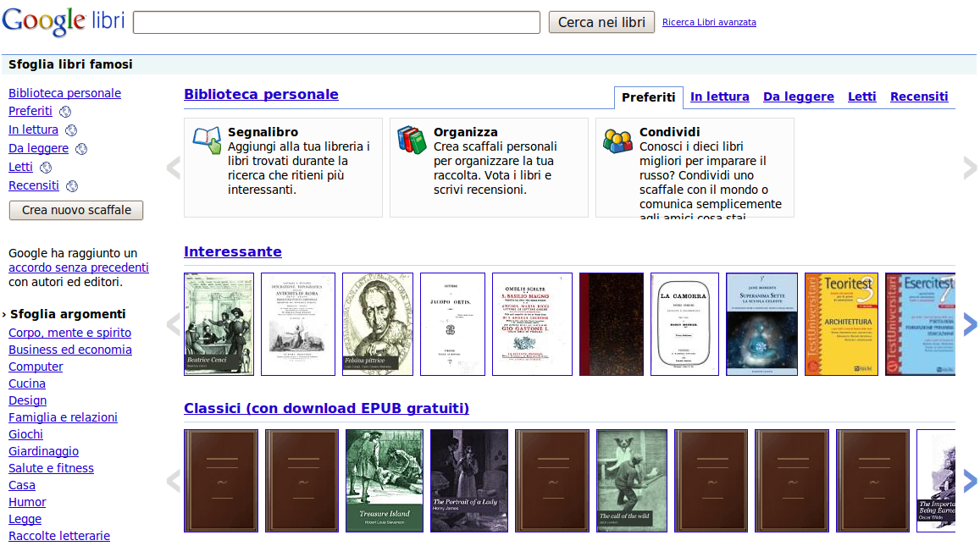
Task: Open Ricerca Libri avanzata link
Action: [709, 23]
